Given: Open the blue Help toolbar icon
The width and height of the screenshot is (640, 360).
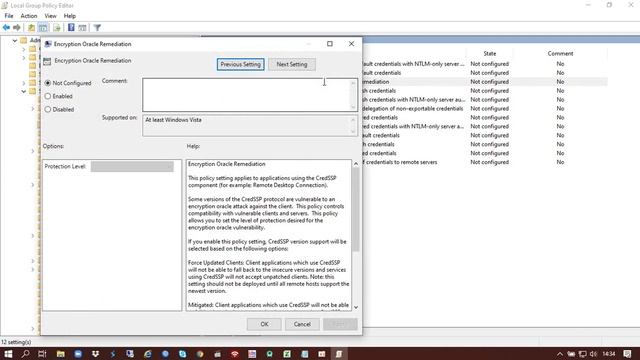Looking at the screenshot, I should [x=71, y=28].
